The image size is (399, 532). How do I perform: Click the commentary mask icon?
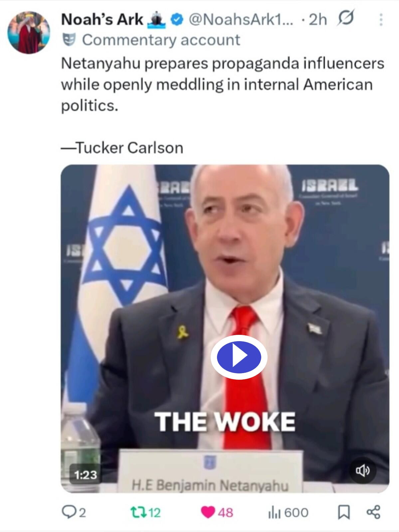coord(69,40)
